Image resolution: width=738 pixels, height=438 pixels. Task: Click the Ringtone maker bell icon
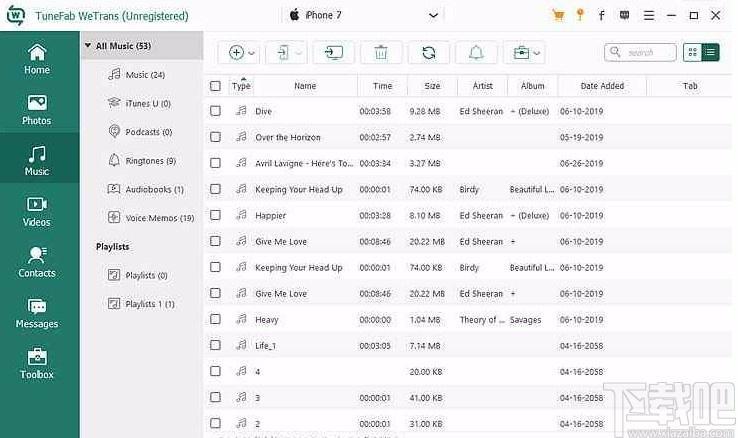[476, 53]
